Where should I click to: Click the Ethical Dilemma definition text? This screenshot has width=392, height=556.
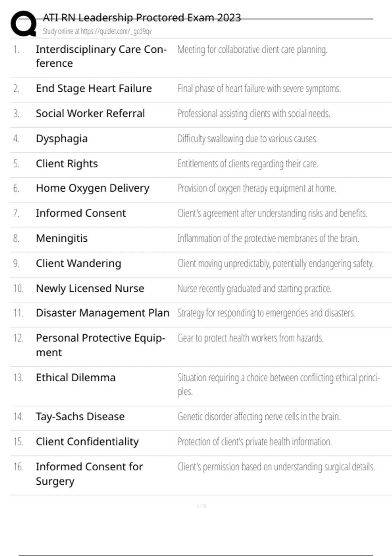[x=278, y=384]
